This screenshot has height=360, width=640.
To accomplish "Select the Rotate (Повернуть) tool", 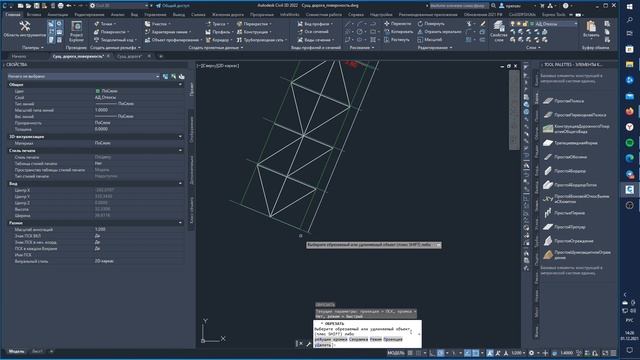I will click(431, 24).
